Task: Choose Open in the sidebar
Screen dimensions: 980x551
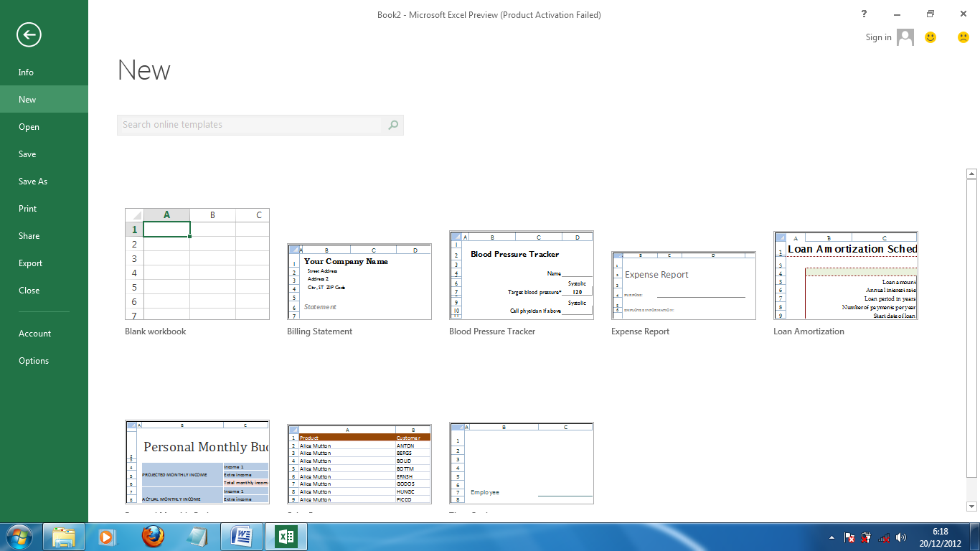Action: (x=44, y=127)
